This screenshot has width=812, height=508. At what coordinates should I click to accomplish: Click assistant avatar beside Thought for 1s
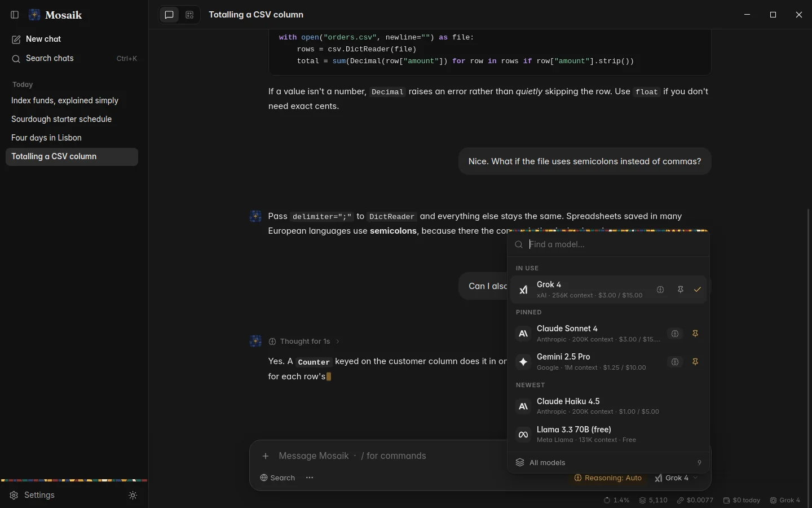click(255, 341)
